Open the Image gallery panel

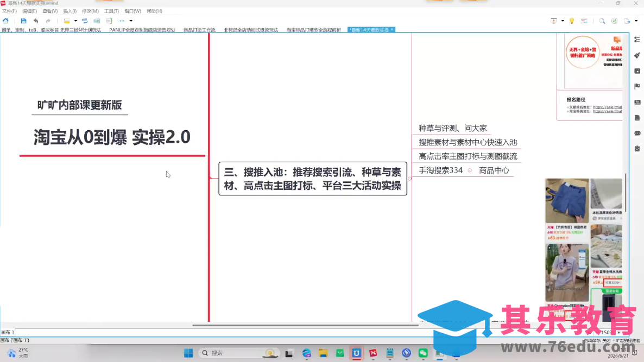click(637, 71)
